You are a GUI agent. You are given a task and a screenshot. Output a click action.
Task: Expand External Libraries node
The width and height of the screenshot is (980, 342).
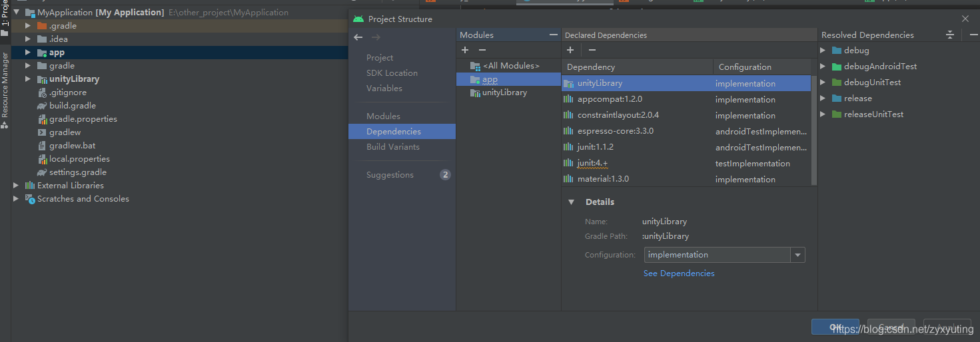(16, 186)
